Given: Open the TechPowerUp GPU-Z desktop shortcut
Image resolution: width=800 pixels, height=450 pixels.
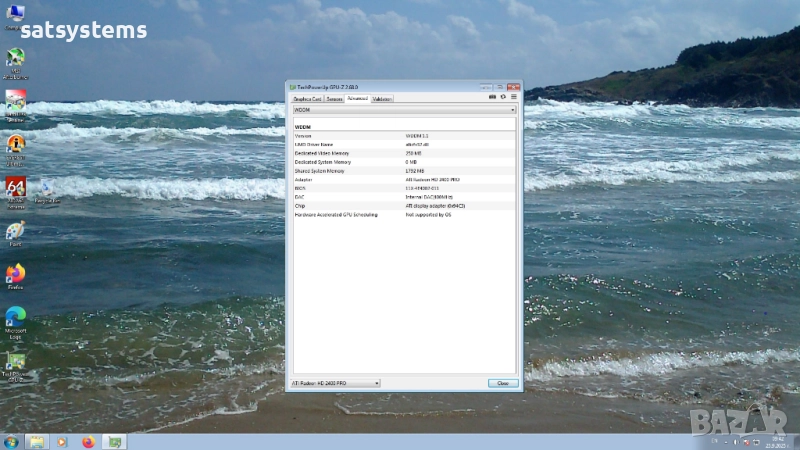Looking at the screenshot, I should click(15, 362).
